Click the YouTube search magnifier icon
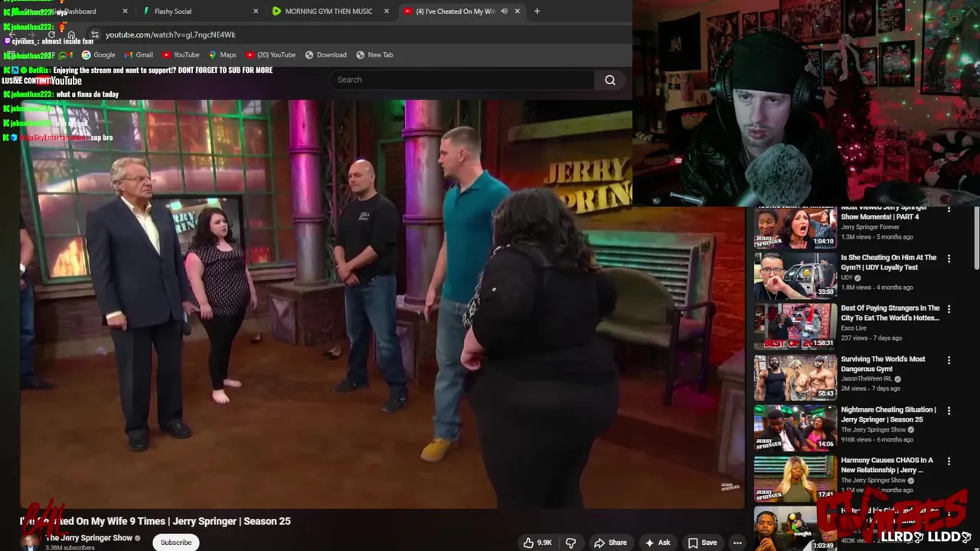The height and width of the screenshot is (551, 980). pyautogui.click(x=610, y=80)
